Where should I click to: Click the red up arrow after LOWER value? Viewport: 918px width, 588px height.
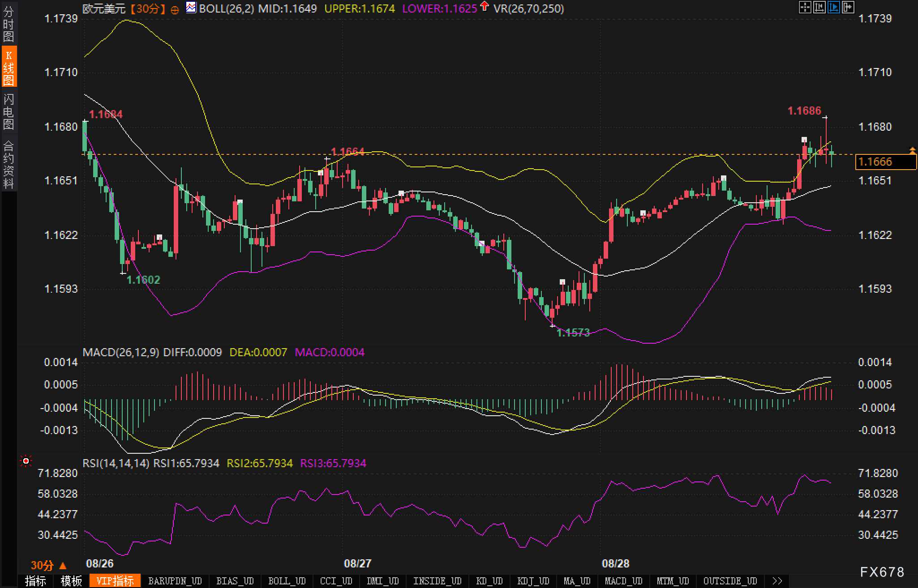(x=484, y=6)
